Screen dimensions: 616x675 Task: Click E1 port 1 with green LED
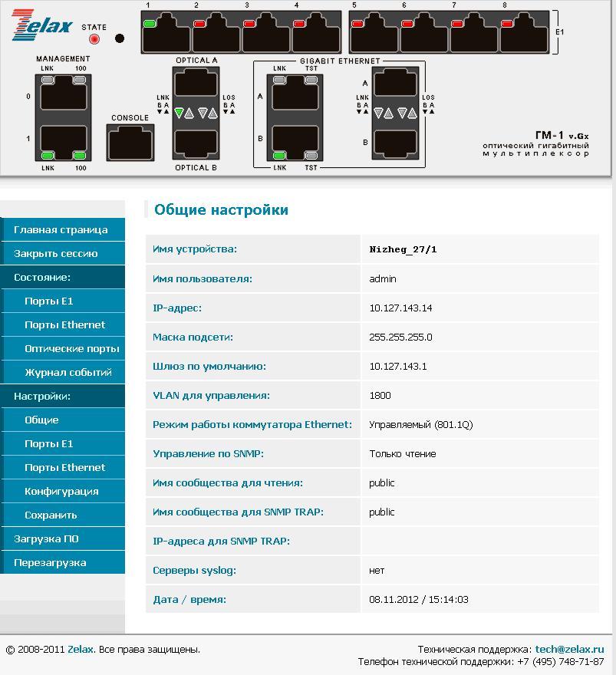tap(166, 33)
